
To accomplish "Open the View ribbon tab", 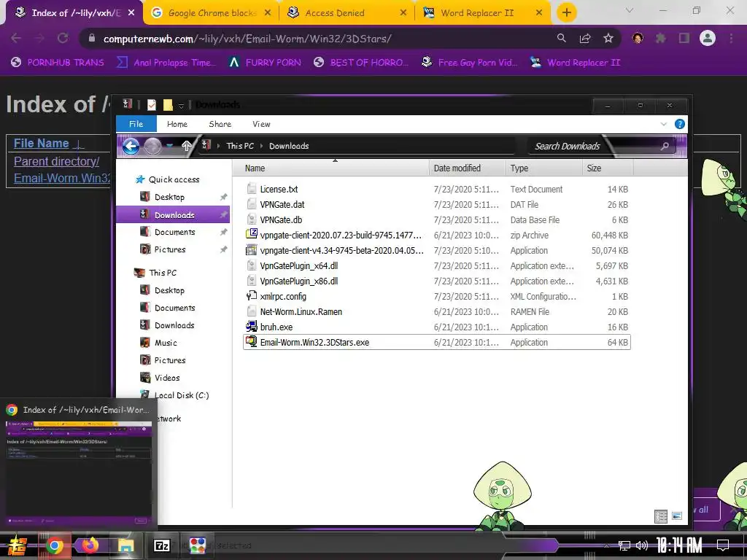I will [x=261, y=124].
